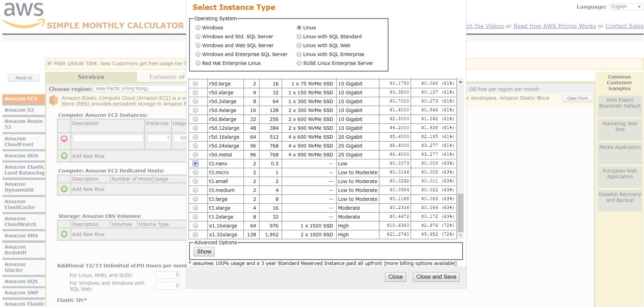Click the red remove row icon
This screenshot has width=644, height=307.
64,138
